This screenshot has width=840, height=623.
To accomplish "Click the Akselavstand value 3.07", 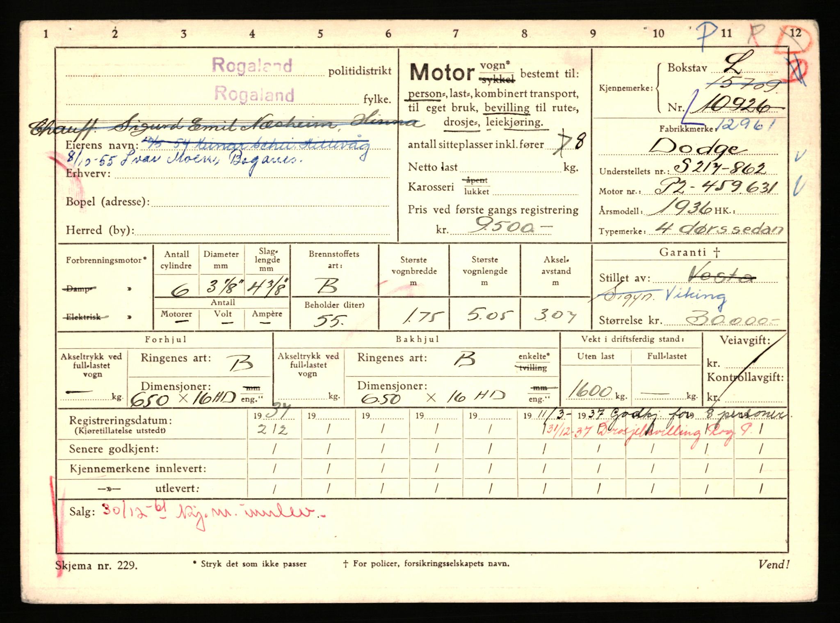I will click(x=556, y=315).
